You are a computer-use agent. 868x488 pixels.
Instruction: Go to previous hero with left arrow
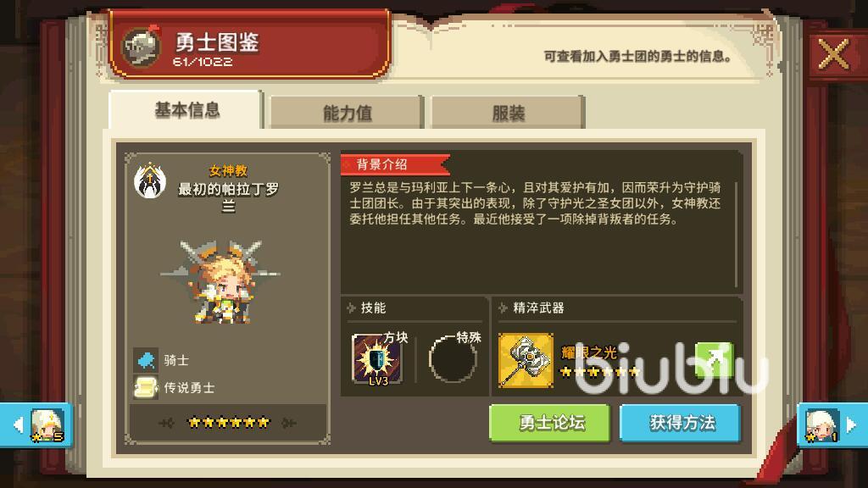tap(36, 425)
